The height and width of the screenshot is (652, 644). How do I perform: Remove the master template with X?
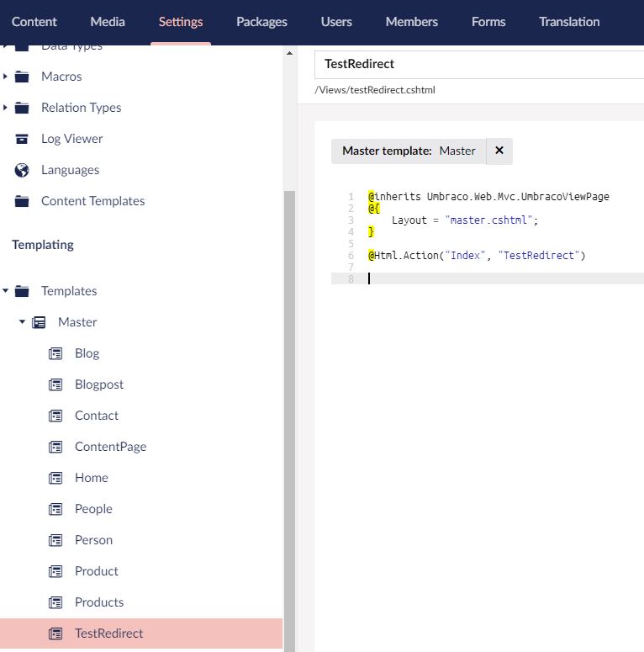[499, 151]
